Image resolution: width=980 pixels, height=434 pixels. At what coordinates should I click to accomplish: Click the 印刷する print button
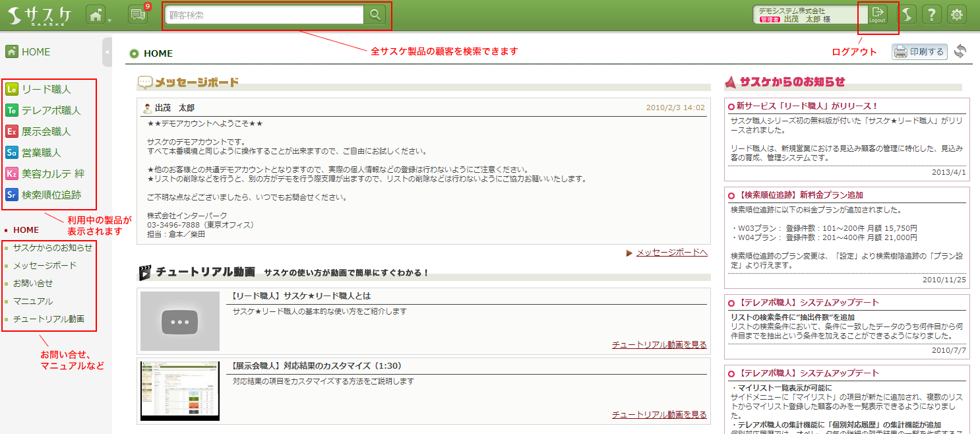click(x=919, y=51)
